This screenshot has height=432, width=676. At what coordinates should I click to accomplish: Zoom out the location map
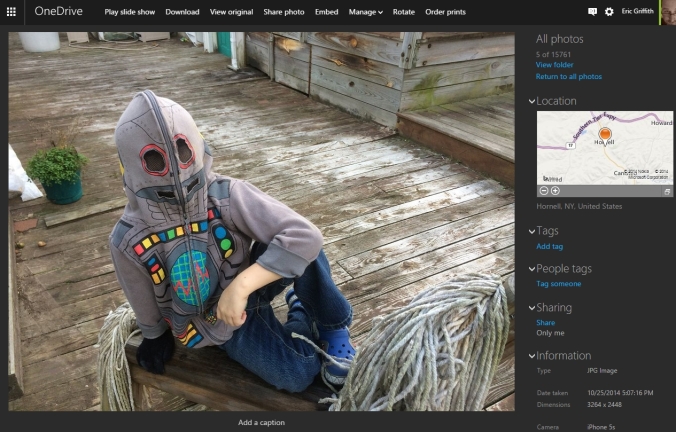(544, 191)
